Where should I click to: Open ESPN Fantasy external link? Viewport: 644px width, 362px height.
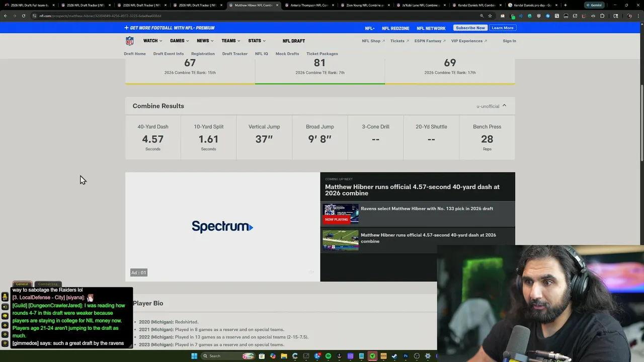coord(430,41)
